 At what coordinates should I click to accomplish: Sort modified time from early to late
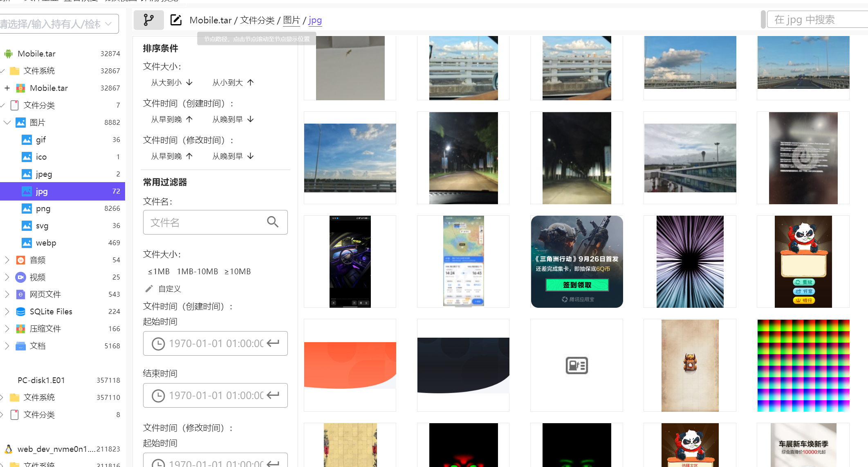(x=172, y=156)
